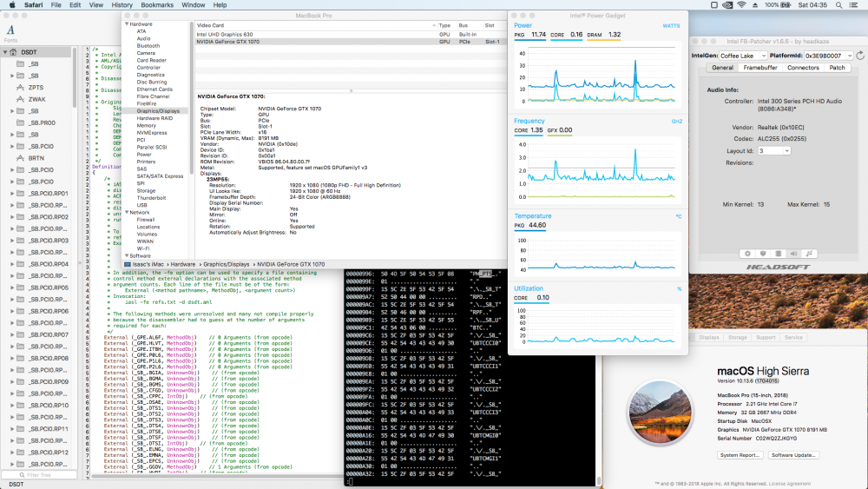Switch to the Patch tab

click(837, 68)
